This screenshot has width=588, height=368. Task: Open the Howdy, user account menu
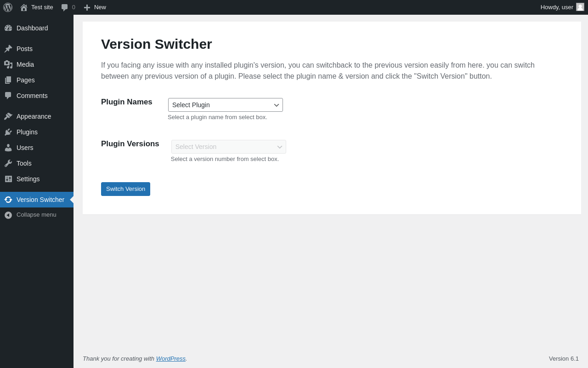[x=562, y=7]
